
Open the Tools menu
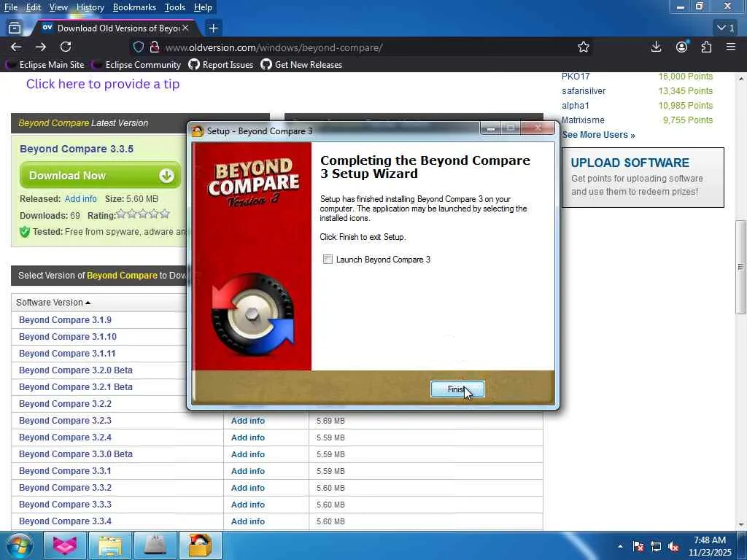pos(175,7)
